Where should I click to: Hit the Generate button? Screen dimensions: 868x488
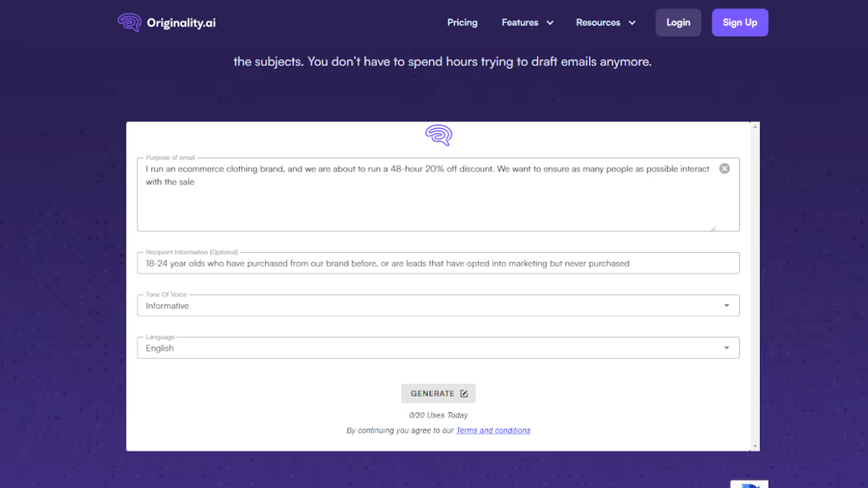(438, 393)
